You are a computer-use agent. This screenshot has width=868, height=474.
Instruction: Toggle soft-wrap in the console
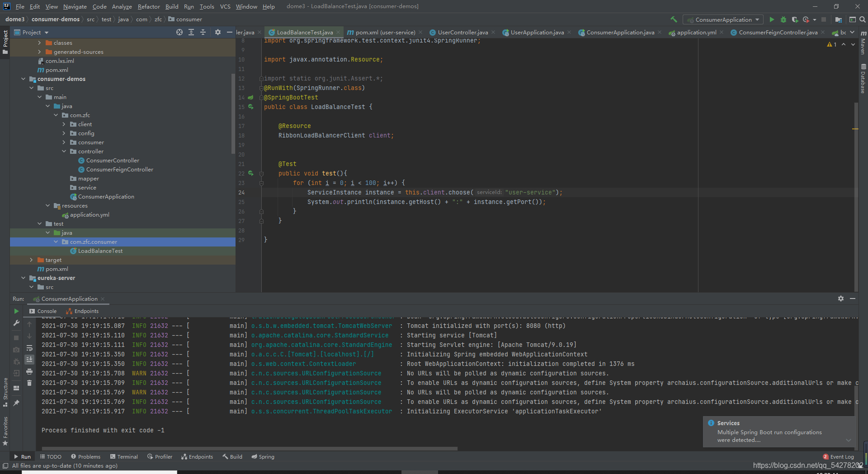coord(29,348)
